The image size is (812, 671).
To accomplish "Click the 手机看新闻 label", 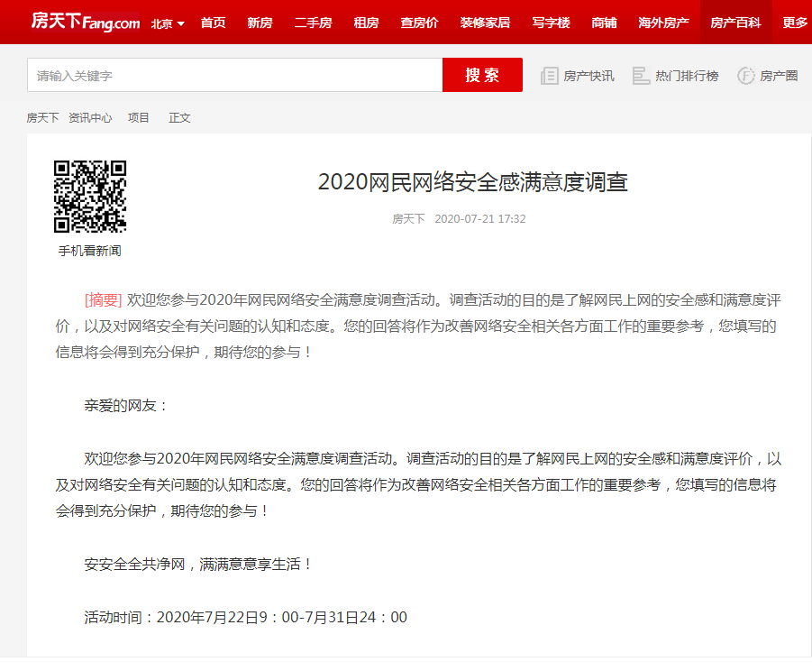I will (89, 251).
